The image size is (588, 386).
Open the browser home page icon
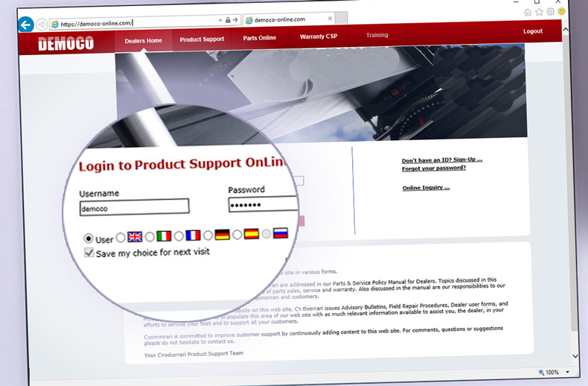528,12
